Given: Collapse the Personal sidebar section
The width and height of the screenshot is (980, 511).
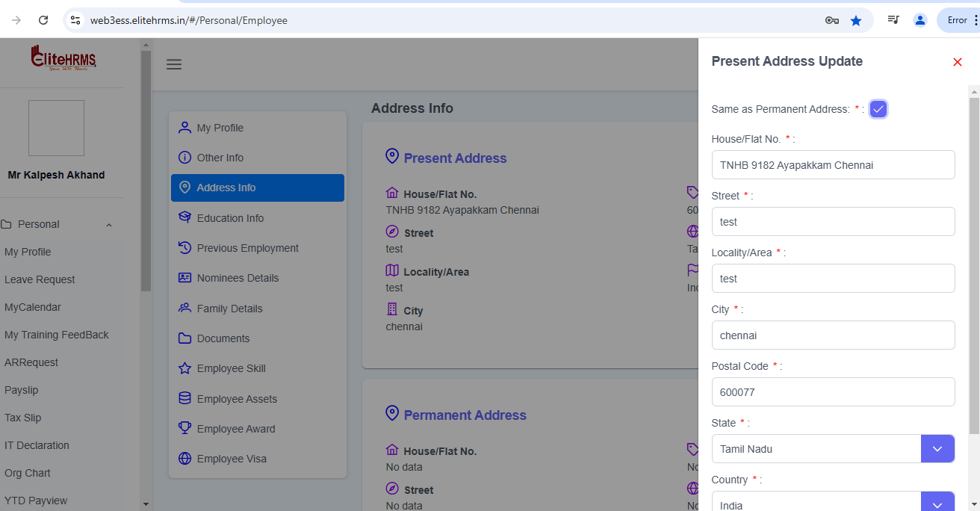Looking at the screenshot, I should coord(109,225).
